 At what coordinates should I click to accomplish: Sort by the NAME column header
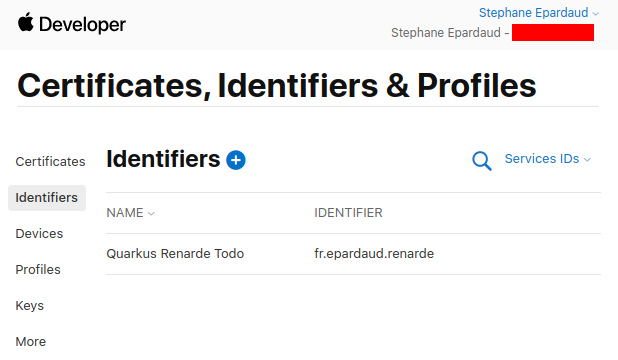[x=130, y=213]
